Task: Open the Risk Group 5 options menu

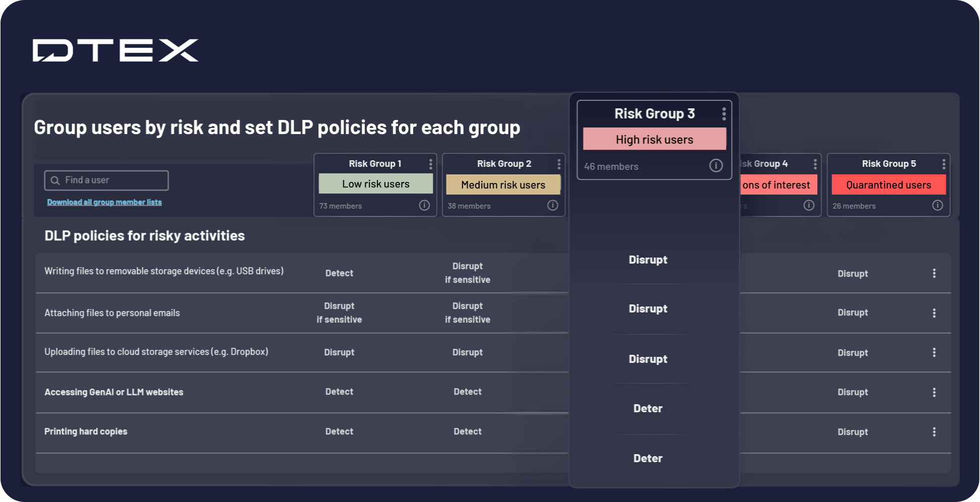Action: click(x=944, y=163)
